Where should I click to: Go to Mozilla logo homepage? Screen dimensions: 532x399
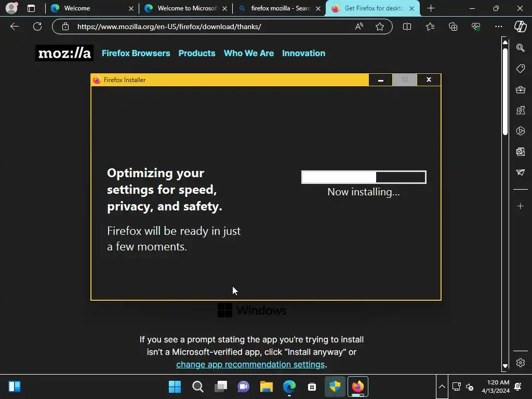[64, 54]
